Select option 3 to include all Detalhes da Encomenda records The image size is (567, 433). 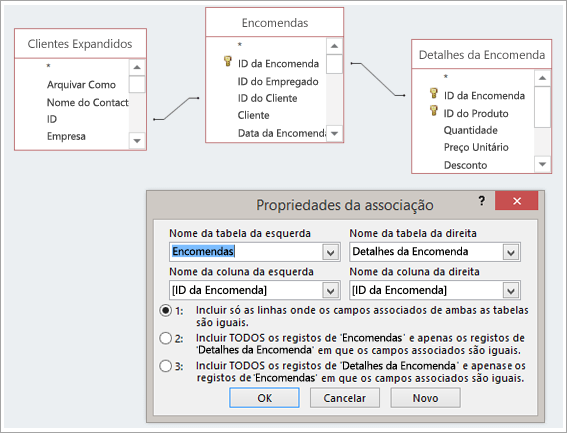(x=166, y=366)
